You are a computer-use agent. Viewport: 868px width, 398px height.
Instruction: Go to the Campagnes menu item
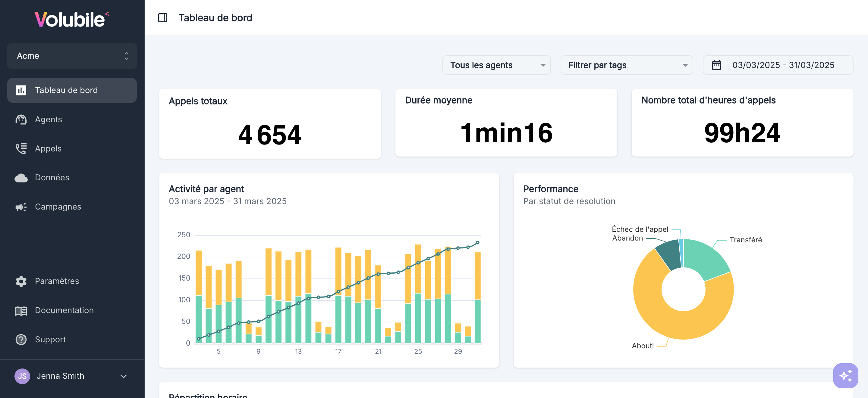[58, 207]
